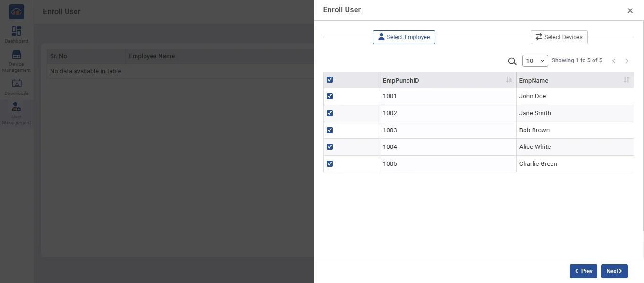Deselect Charlie Green row checkbox

coord(330,163)
